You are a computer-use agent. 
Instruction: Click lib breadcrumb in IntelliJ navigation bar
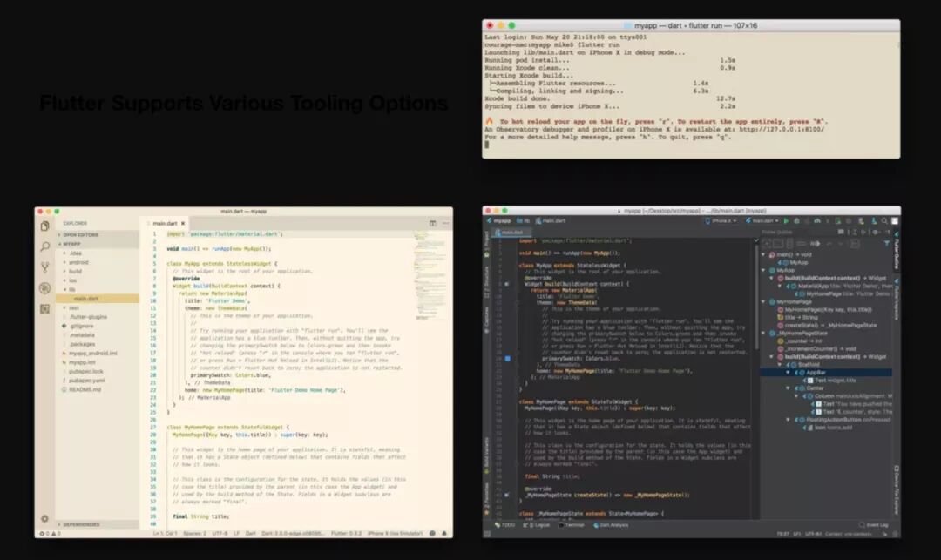[524, 220]
